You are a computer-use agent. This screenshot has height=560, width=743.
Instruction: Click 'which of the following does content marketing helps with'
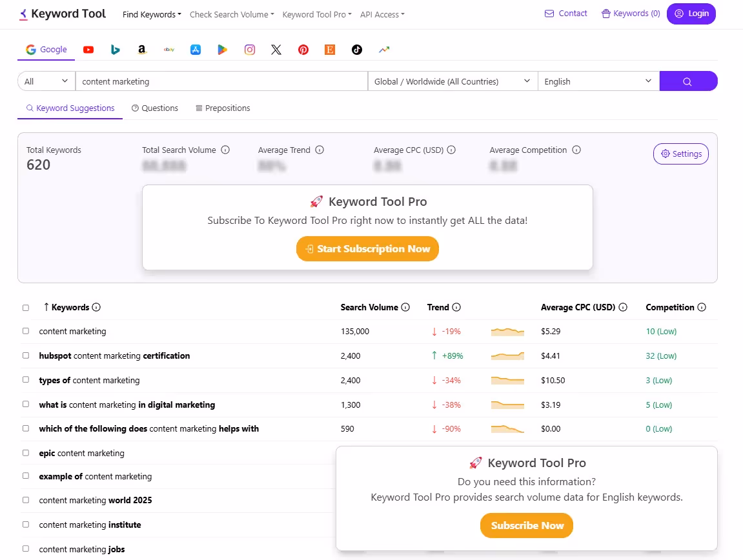coord(148,429)
